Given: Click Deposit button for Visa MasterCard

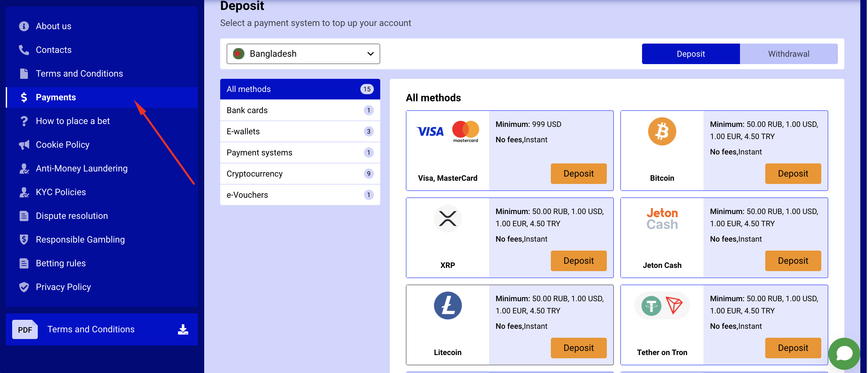Looking at the screenshot, I should (x=578, y=173).
